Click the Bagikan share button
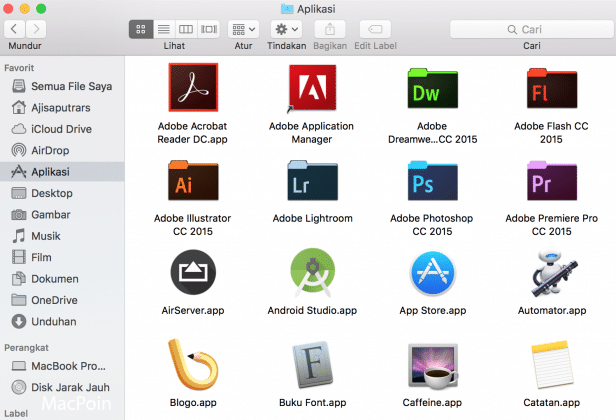Viewport: 616px width, 420px height. click(x=330, y=29)
